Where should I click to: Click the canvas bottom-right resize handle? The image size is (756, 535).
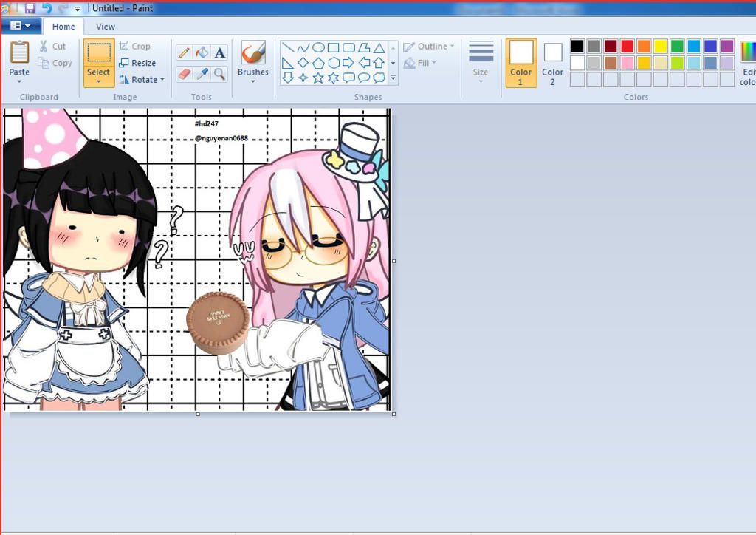(x=394, y=414)
